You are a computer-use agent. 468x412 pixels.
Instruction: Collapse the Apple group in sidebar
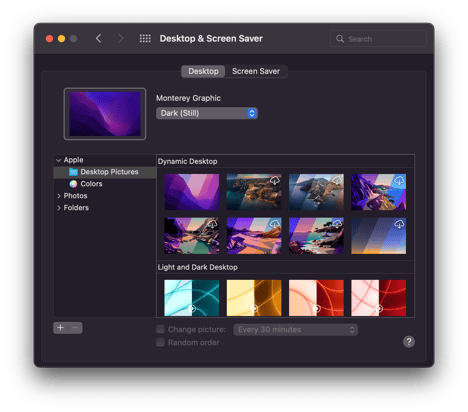pos(58,160)
